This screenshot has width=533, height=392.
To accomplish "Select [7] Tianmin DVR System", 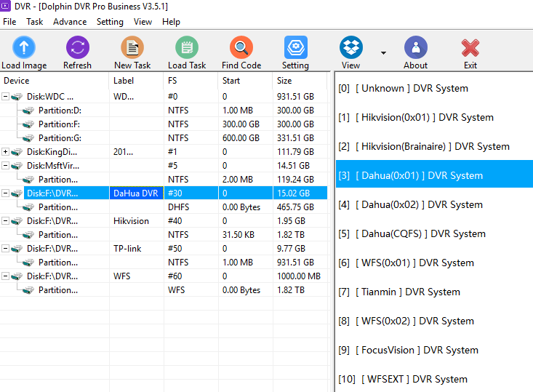I will 434,292.
